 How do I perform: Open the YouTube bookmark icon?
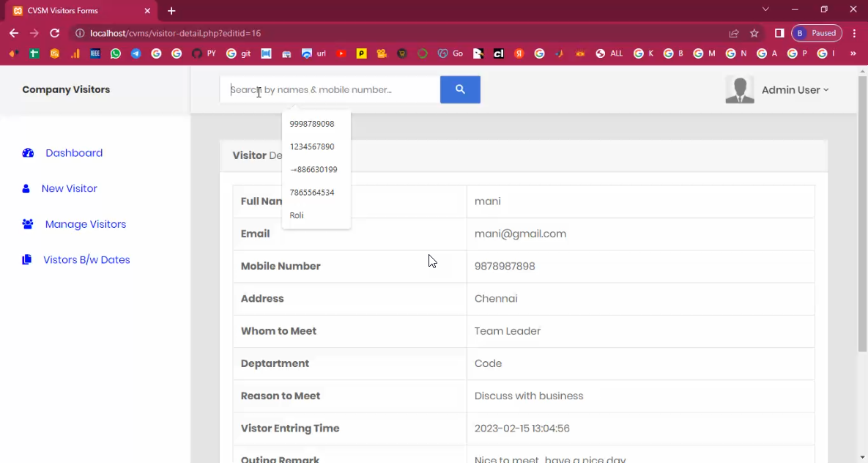point(341,53)
